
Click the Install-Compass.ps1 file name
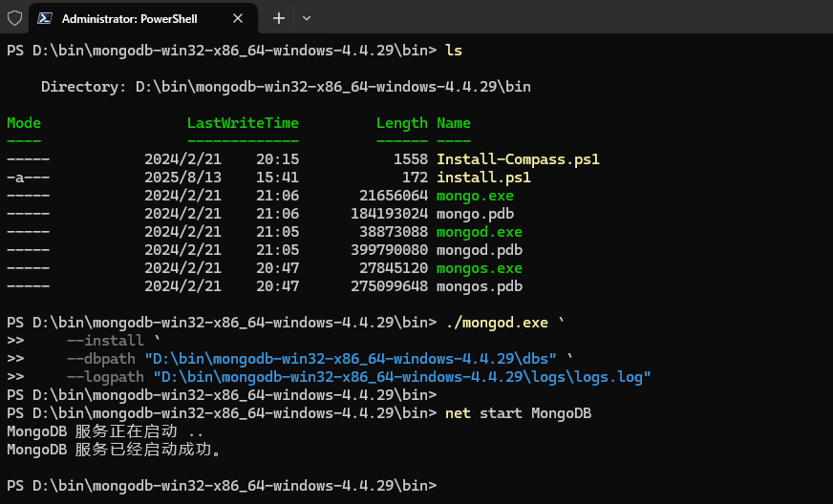[x=518, y=159]
